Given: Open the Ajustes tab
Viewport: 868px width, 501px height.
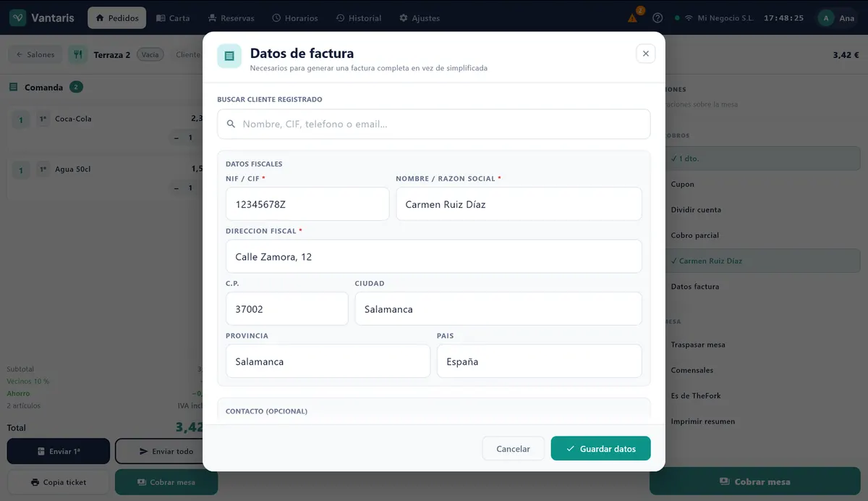Looking at the screenshot, I should coord(420,18).
